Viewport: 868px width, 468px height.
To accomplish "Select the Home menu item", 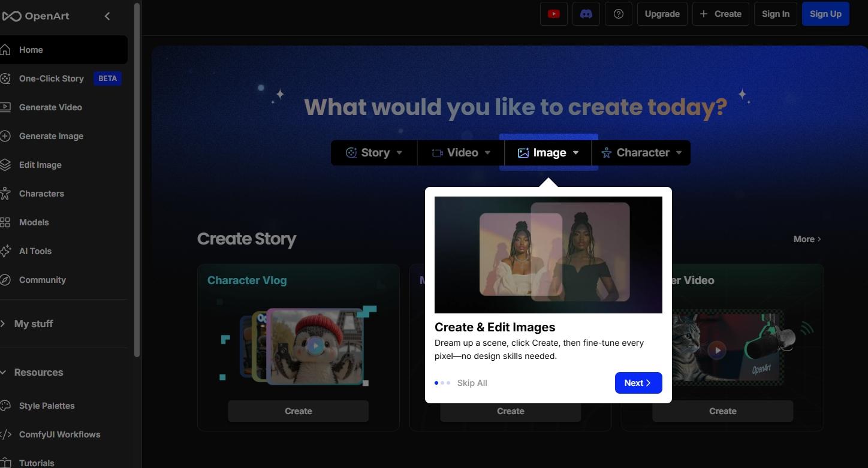I will click(31, 50).
